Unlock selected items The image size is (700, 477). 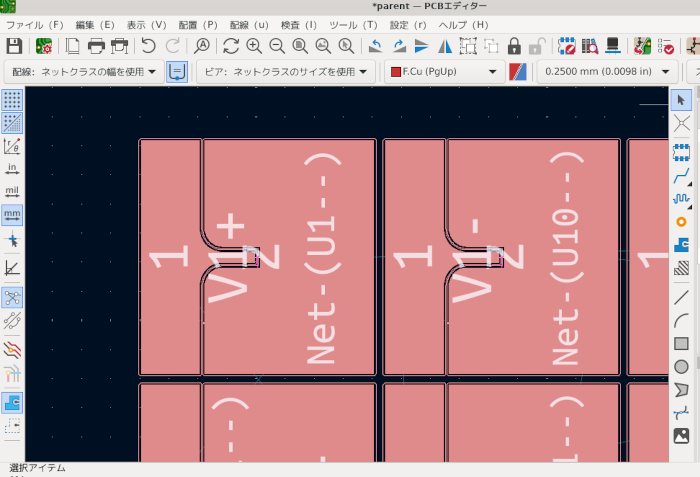(x=537, y=46)
